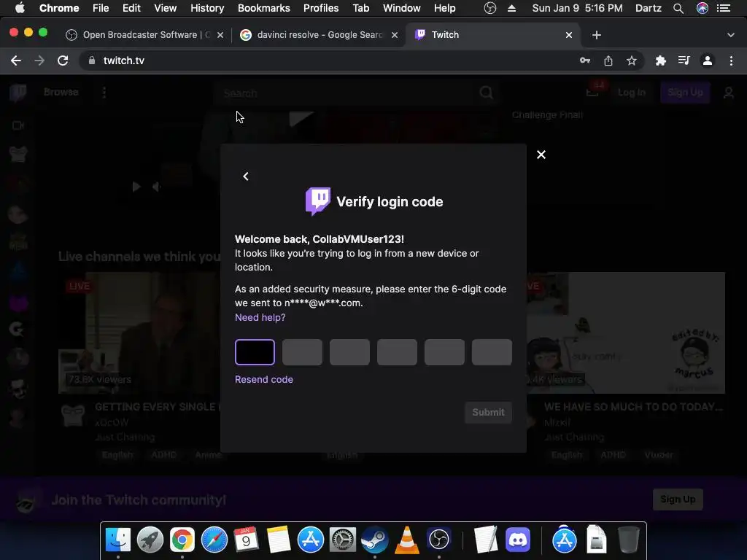Screen dimensions: 747x560
Task: Open OBS from the Dock
Action: pyautogui.click(x=438, y=540)
